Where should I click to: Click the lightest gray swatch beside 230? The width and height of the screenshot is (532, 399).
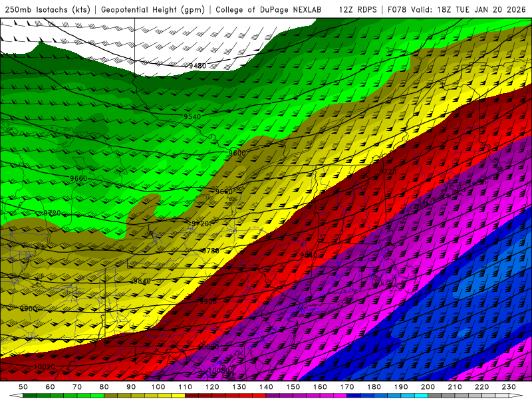click(x=502, y=396)
